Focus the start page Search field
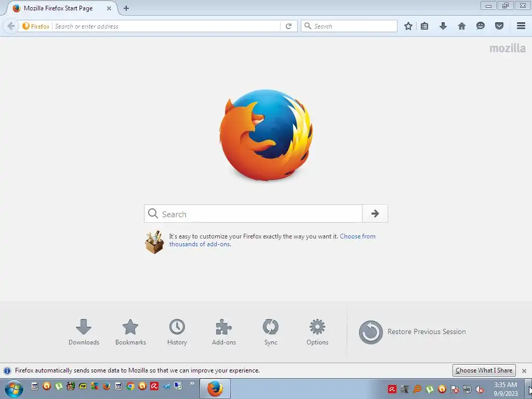532x399 pixels. point(253,214)
